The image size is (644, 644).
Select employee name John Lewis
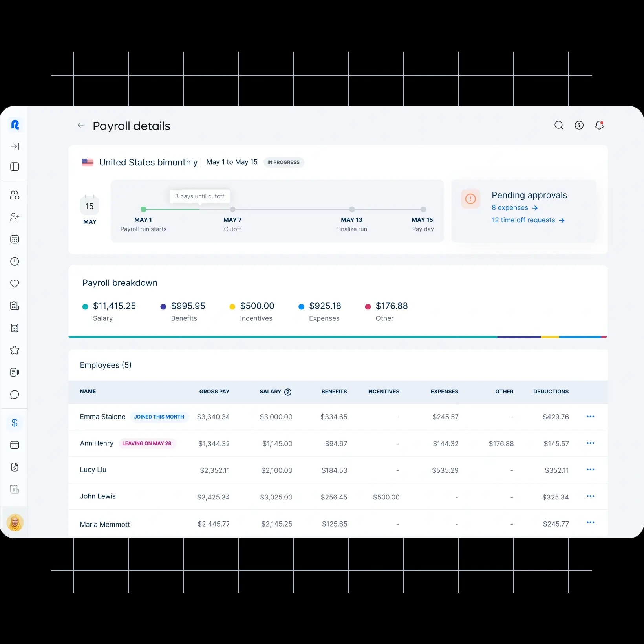(x=98, y=496)
